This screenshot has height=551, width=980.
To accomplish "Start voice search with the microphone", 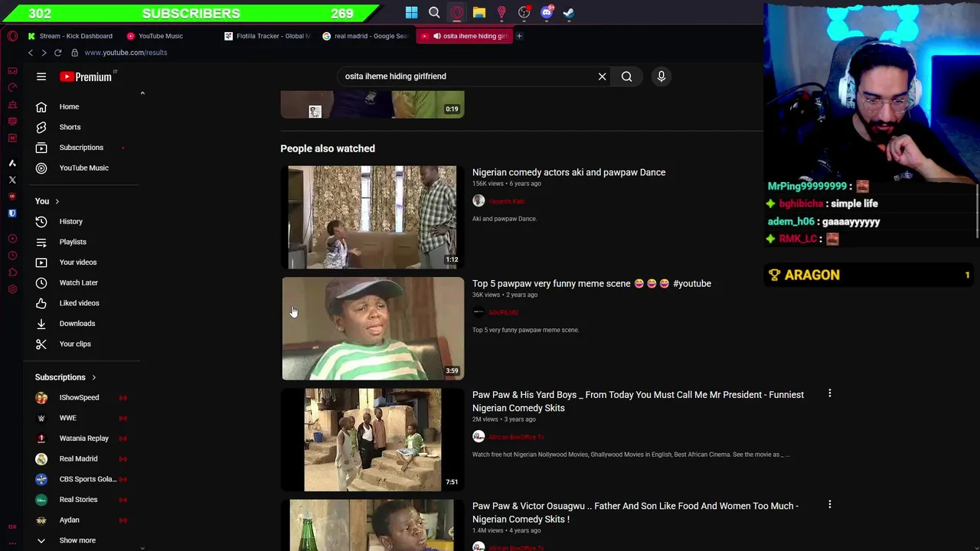I will [661, 77].
